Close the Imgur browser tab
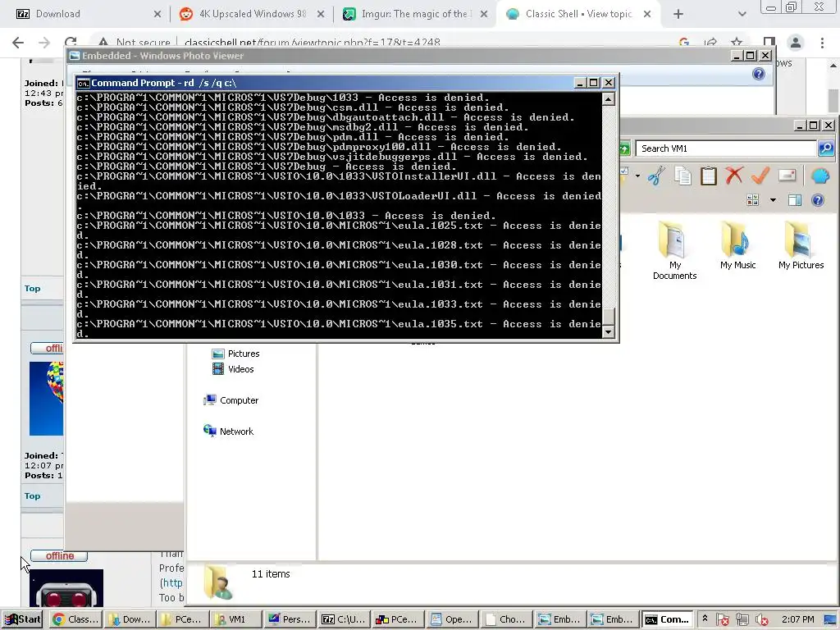The width and height of the screenshot is (840, 630). 484,14
